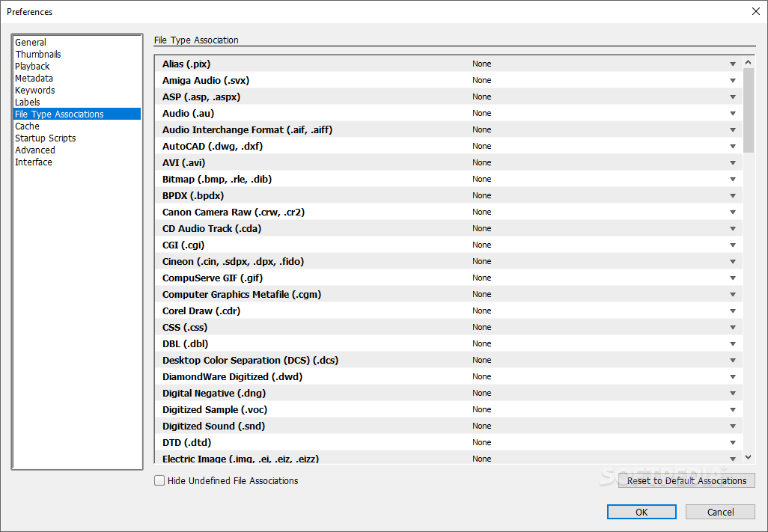This screenshot has height=532, width=768.
Task: Enable Hide Undefined File Associations checkbox
Action: click(x=159, y=480)
